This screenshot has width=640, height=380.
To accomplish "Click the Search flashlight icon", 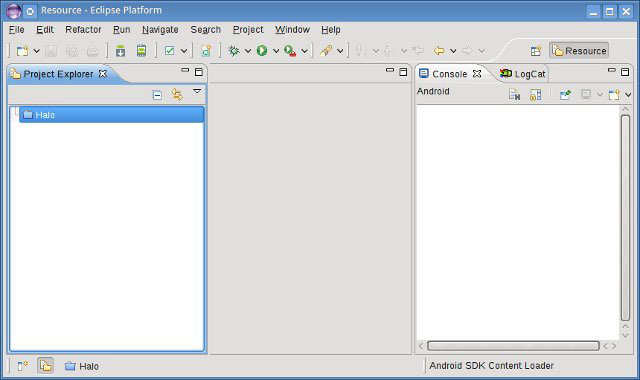I will click(326, 51).
